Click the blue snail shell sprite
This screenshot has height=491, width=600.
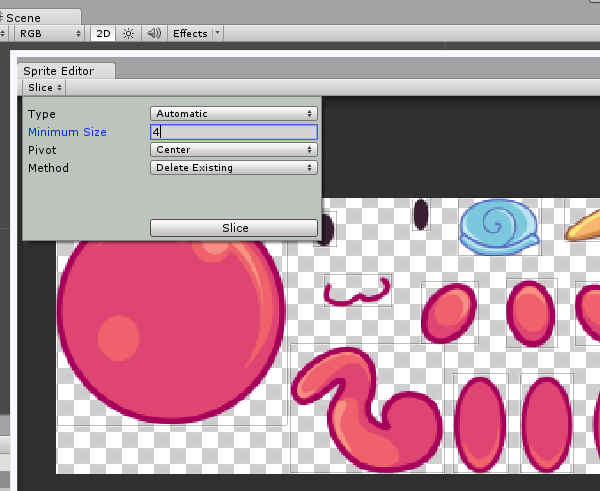pyautogui.click(x=499, y=226)
